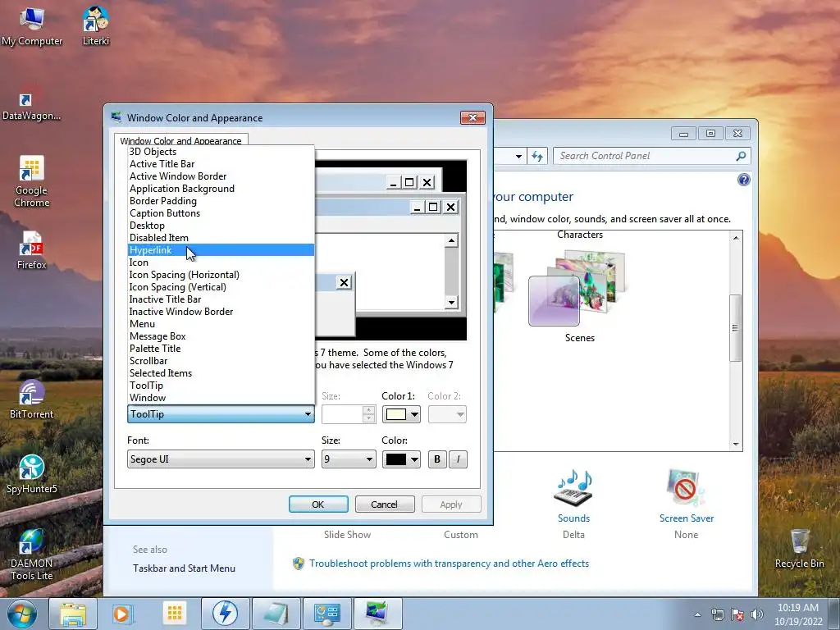Close Window Color and Appearance dialog
This screenshot has width=840, height=630.
472,117
